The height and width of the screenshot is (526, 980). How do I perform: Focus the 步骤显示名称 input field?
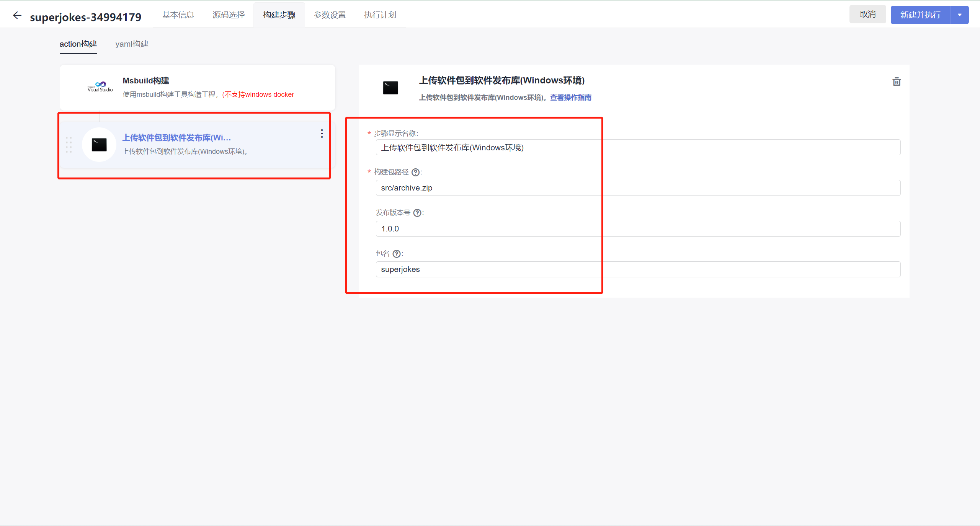(x=638, y=147)
